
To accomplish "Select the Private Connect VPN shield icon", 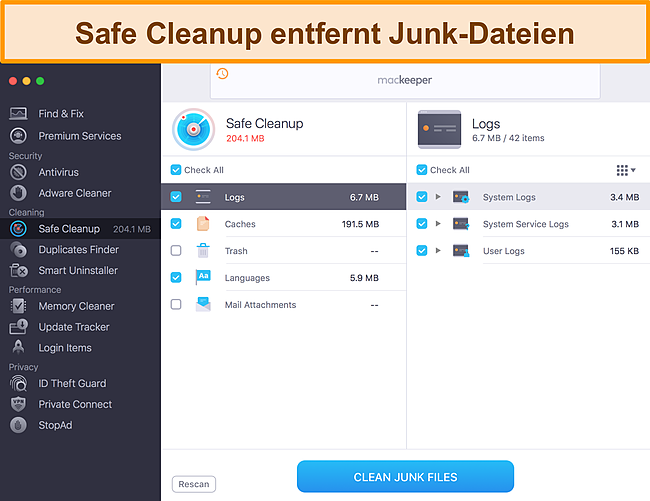I will pyautogui.click(x=18, y=404).
